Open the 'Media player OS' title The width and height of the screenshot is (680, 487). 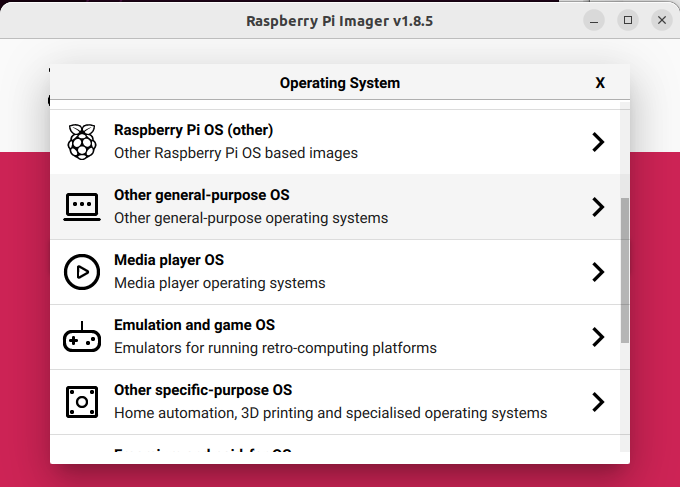pyautogui.click(x=169, y=260)
